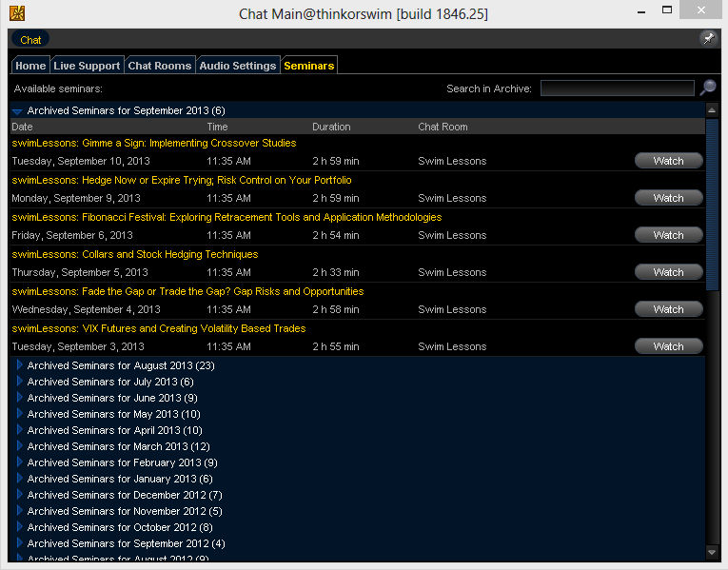The width and height of the screenshot is (728, 570).
Task: Watch the Fibonacci Festival seminar
Action: click(x=669, y=235)
